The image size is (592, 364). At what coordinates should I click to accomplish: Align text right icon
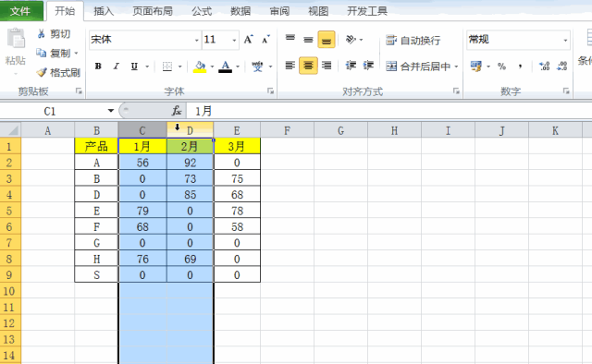point(327,66)
